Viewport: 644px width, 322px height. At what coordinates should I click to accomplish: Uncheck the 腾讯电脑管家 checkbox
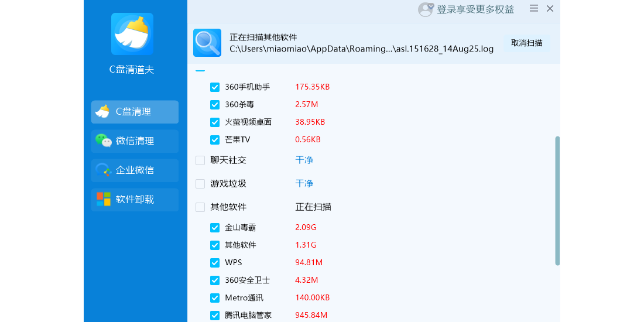tap(215, 316)
